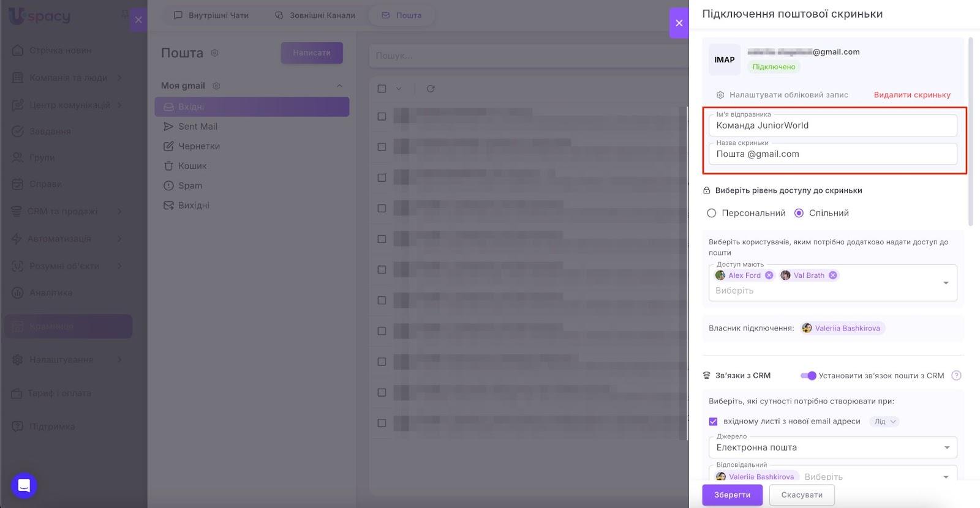Screen dimensions: 980x508
Task: Click the Uspacy logo
Action: [40, 17]
